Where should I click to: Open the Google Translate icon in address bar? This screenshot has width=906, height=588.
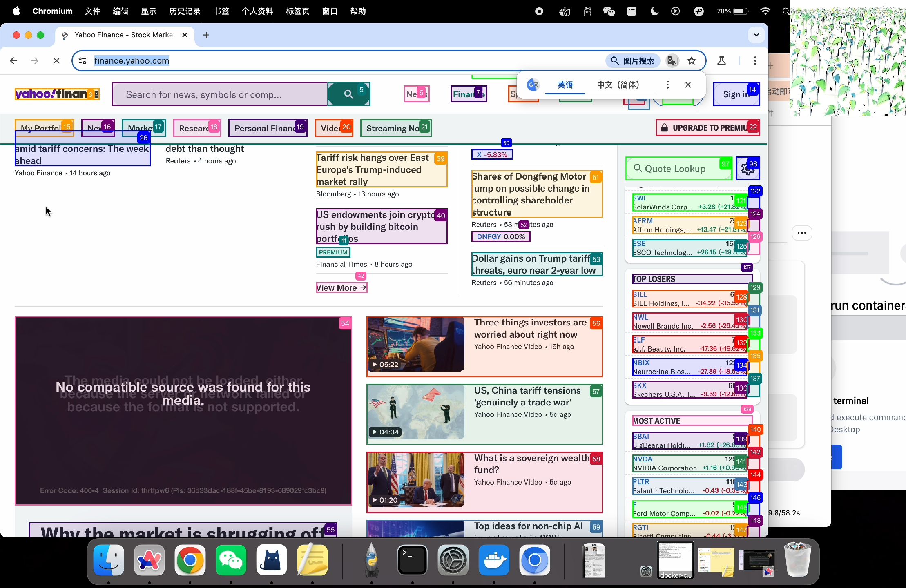pyautogui.click(x=672, y=61)
